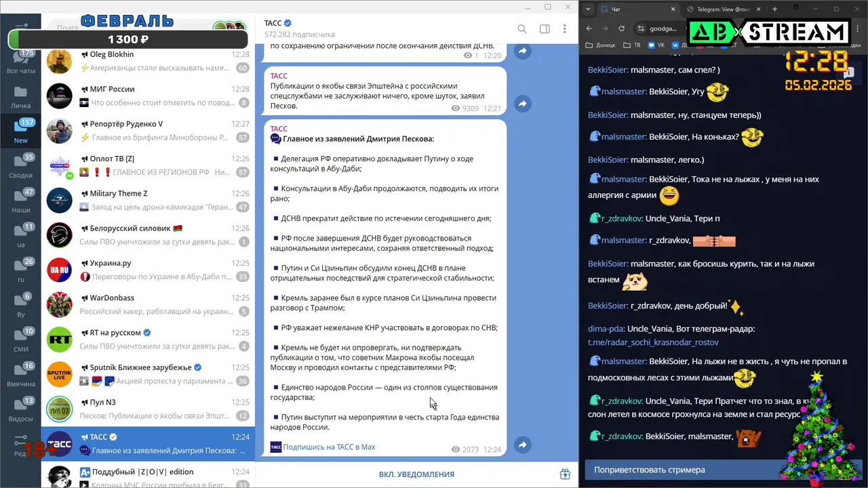Toggle the right sidebar panel icon in Telegram header
The image size is (868, 488).
coord(545,29)
